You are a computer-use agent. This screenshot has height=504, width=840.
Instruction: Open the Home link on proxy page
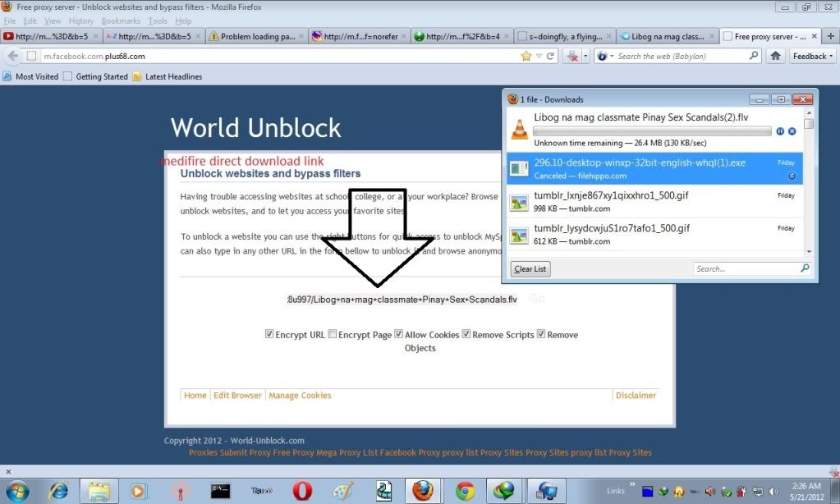(x=195, y=396)
